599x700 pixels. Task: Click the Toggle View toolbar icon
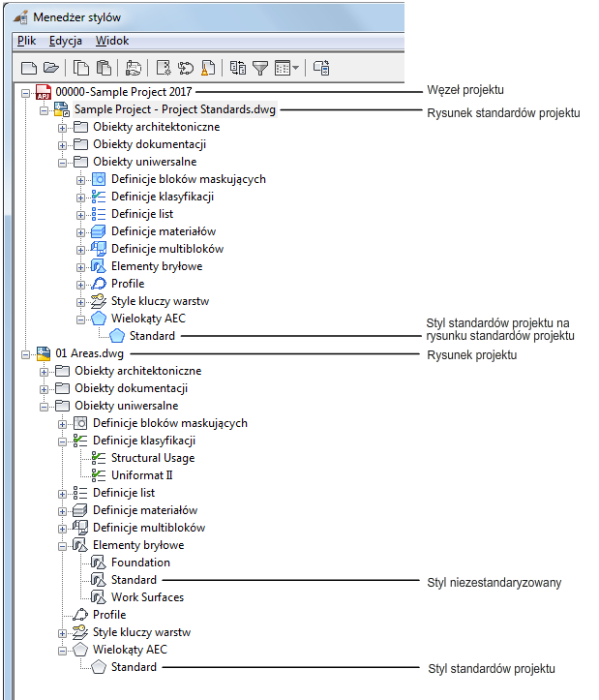pyautogui.click(x=238, y=68)
